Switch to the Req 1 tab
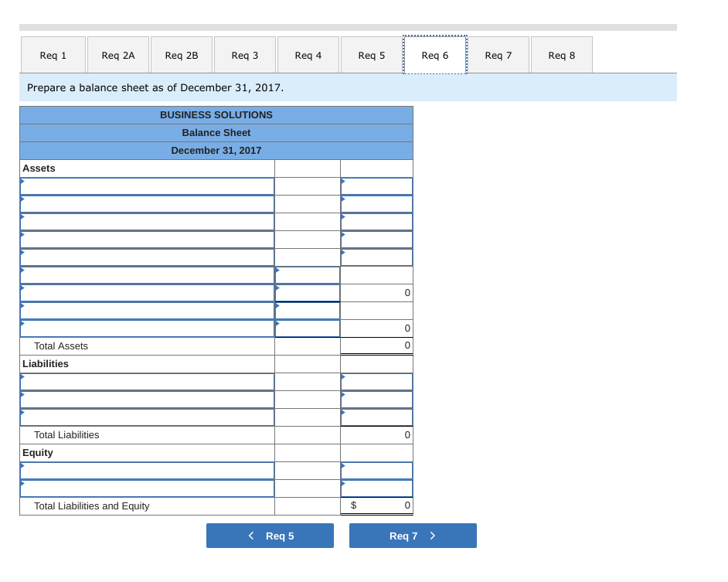This screenshot has height=582, width=728. point(53,54)
